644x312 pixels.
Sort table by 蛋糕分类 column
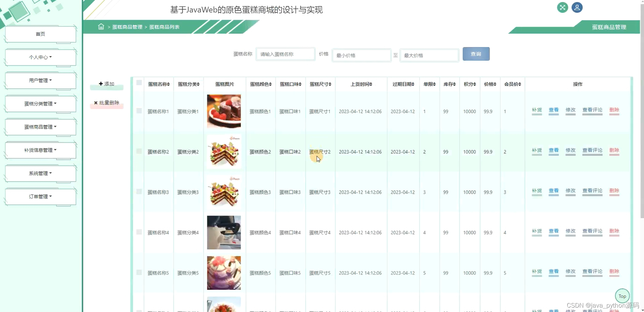pos(188,84)
